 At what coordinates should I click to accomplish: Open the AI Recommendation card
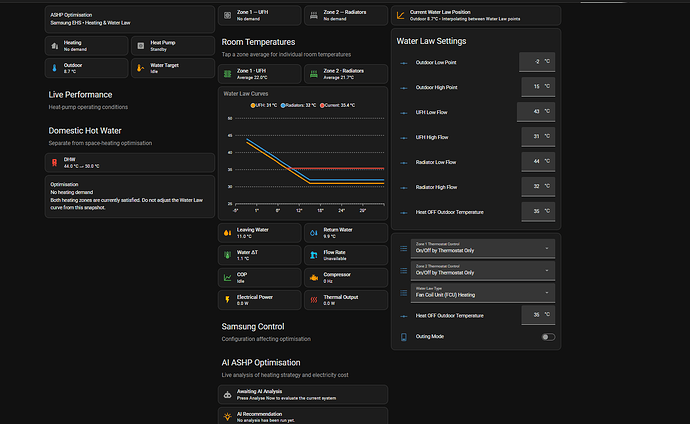(x=303, y=416)
